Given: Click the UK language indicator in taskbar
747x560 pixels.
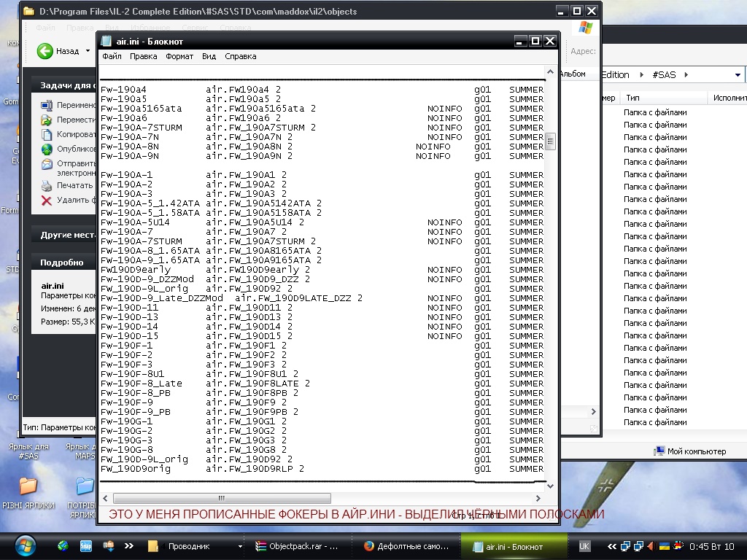Looking at the screenshot, I should pyautogui.click(x=584, y=546).
